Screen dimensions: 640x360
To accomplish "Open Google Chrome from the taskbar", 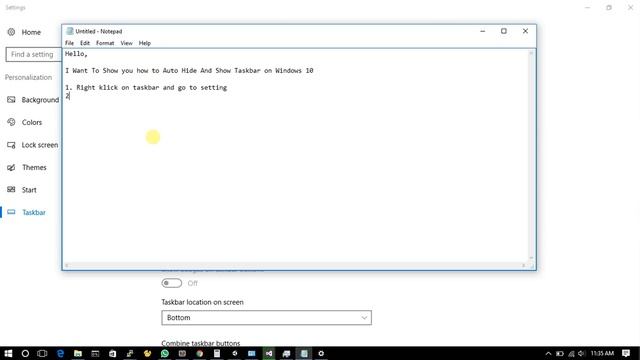I will coord(200,353).
